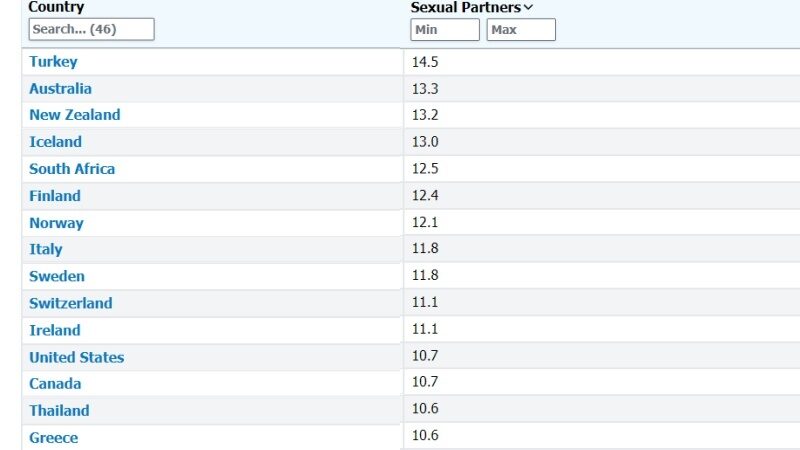Select the New Zealand link
The width and height of the screenshot is (800, 450).
(x=74, y=115)
